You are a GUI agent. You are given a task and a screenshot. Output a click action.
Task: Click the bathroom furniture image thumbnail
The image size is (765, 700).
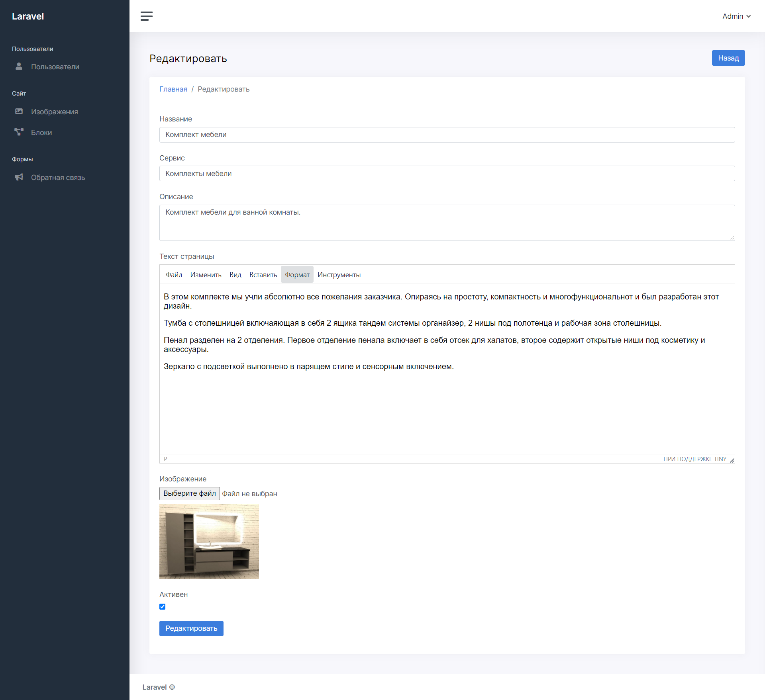tap(209, 542)
